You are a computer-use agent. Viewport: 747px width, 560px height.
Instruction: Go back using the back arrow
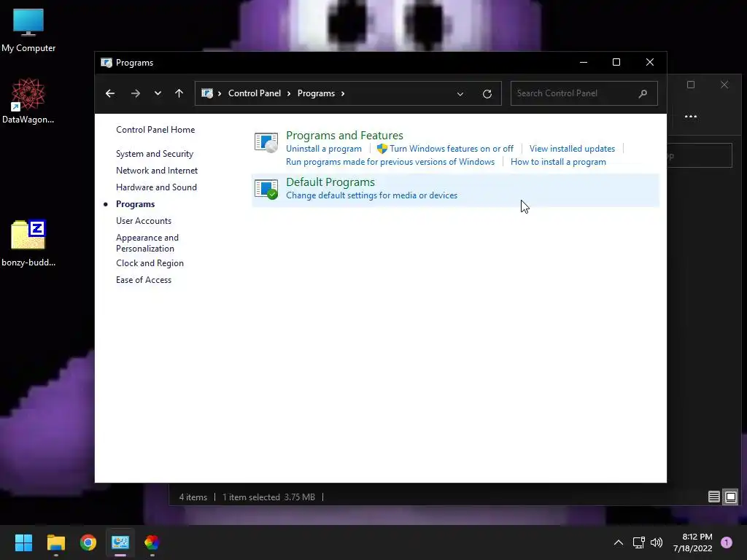pyautogui.click(x=110, y=93)
